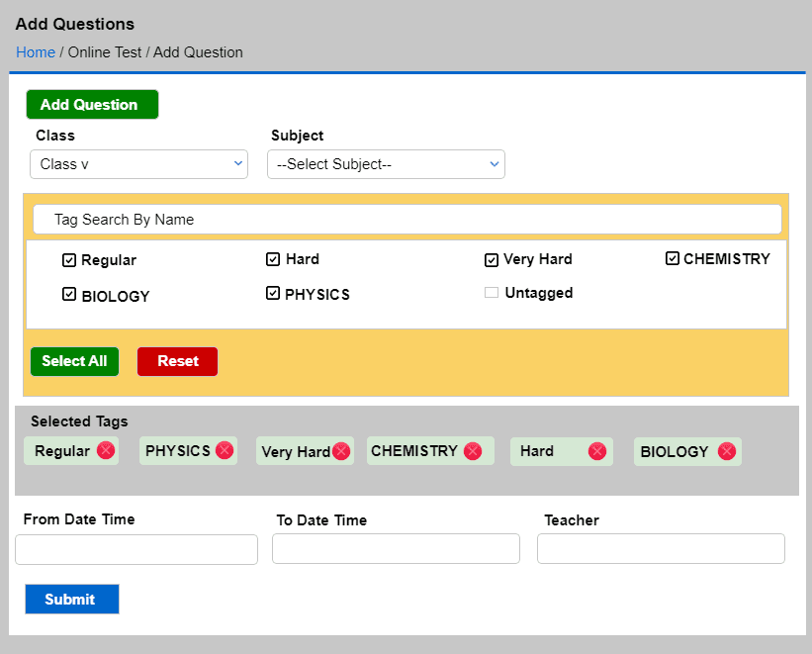This screenshot has height=654, width=812.
Task: Uncheck the Hard tag checkbox
Action: point(273,258)
